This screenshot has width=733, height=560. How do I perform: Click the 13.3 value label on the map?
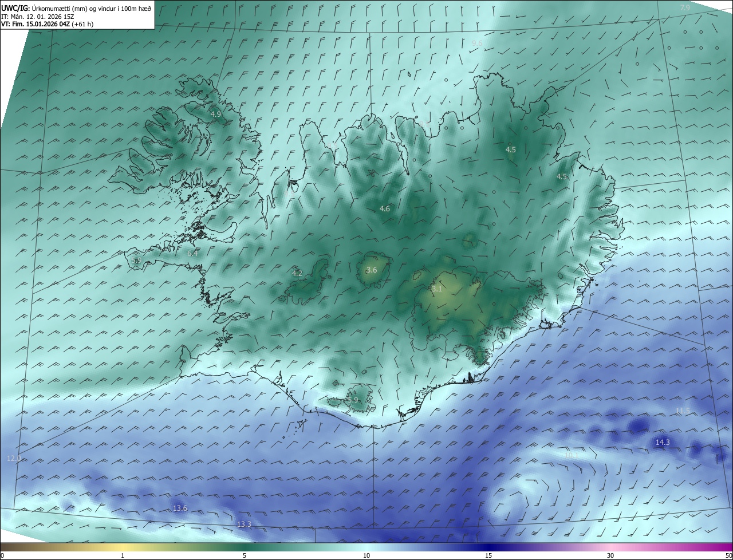coord(244,524)
